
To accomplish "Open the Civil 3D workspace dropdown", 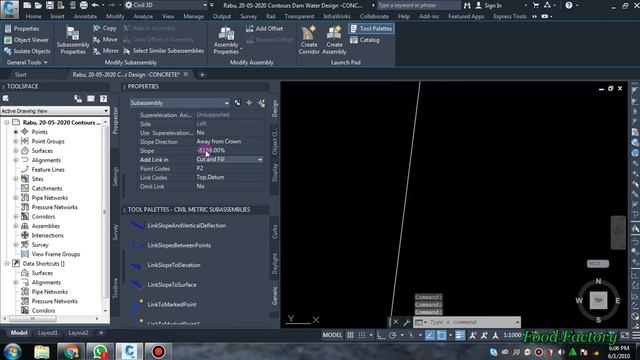I will [167, 5].
